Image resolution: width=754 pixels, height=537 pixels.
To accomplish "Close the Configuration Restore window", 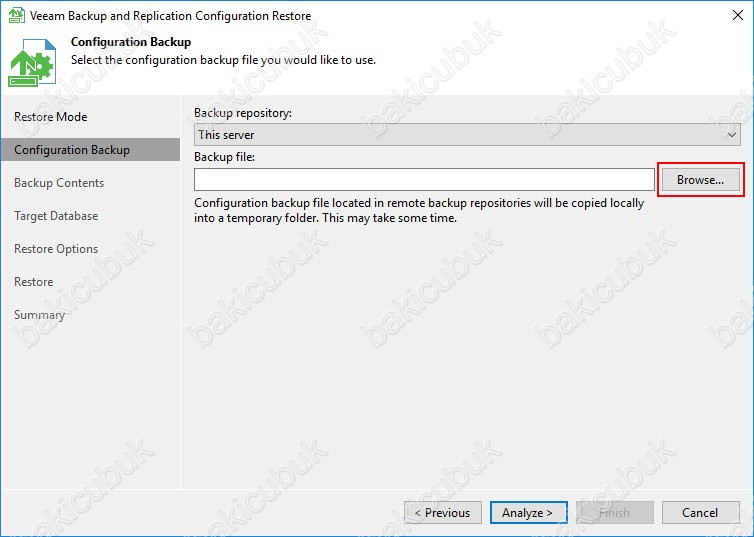I will [738, 15].
